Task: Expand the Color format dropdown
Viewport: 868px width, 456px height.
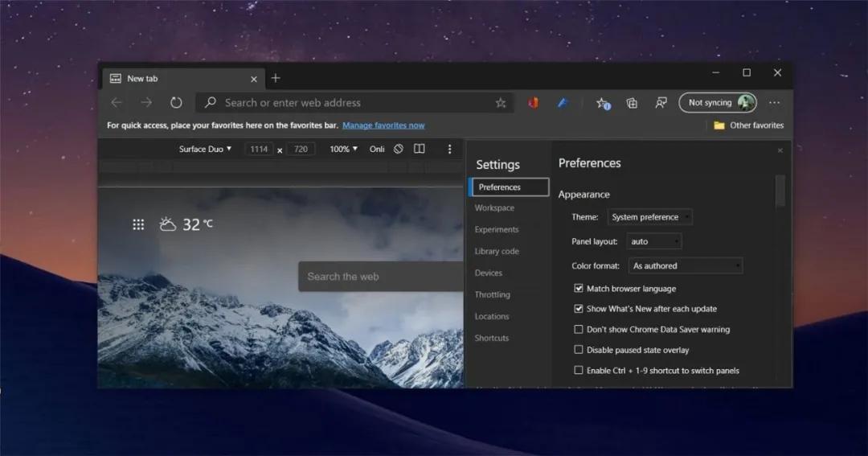Action: (686, 266)
